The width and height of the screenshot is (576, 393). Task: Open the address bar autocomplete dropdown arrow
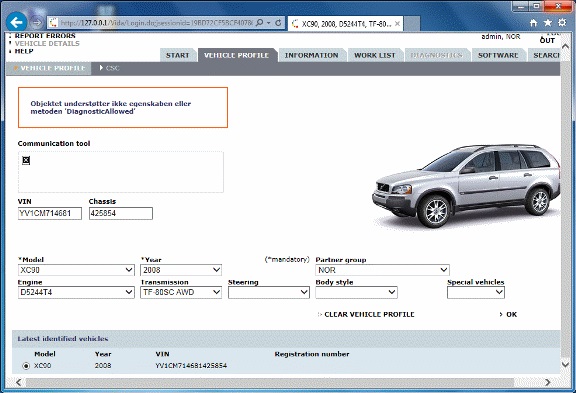(269, 23)
